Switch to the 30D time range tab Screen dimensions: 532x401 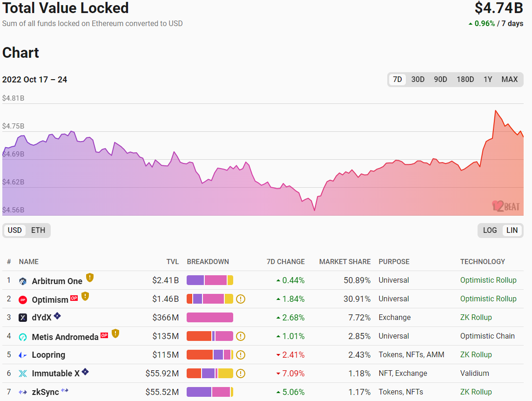[x=418, y=79]
